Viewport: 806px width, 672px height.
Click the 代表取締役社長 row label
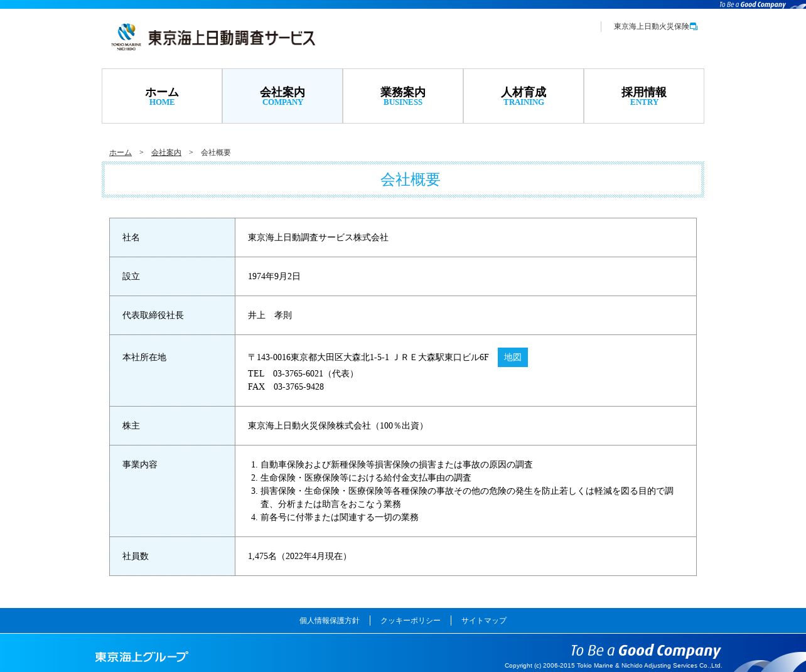point(153,315)
